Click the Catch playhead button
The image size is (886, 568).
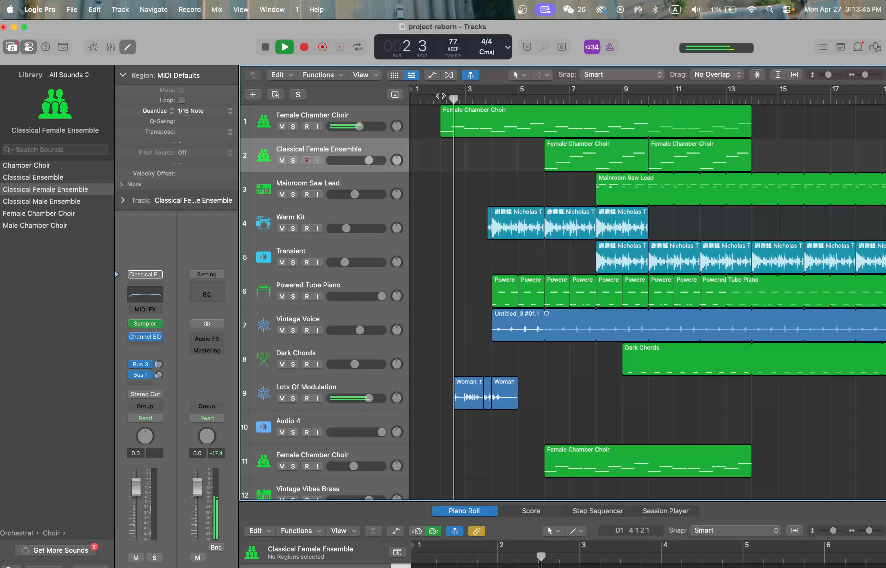coord(470,75)
